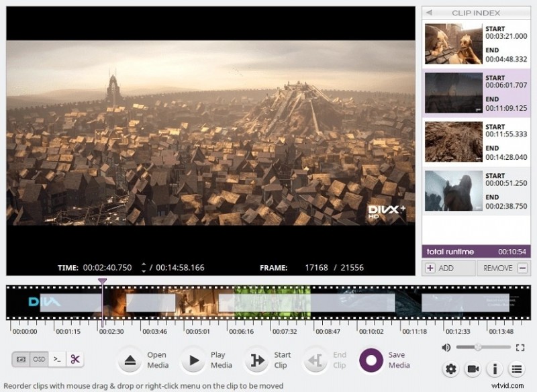The image size is (537, 392).
Task: Open the settings gear
Action: [x=451, y=369]
